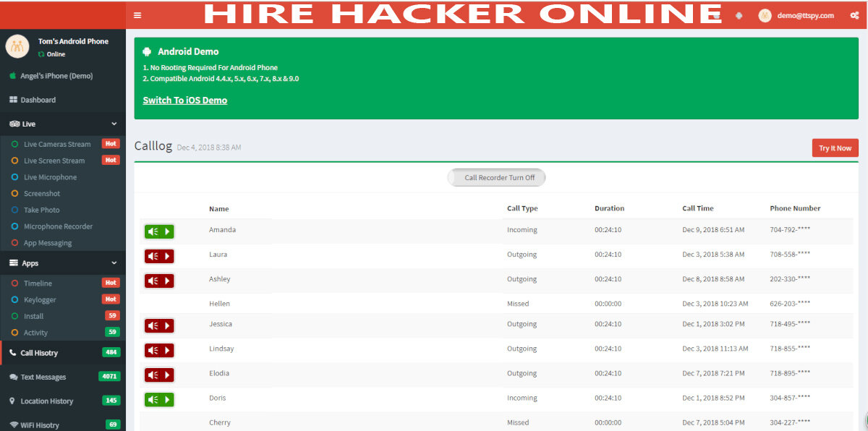868x431 pixels.
Task: Click the Call Time column header
Action: [x=697, y=208]
